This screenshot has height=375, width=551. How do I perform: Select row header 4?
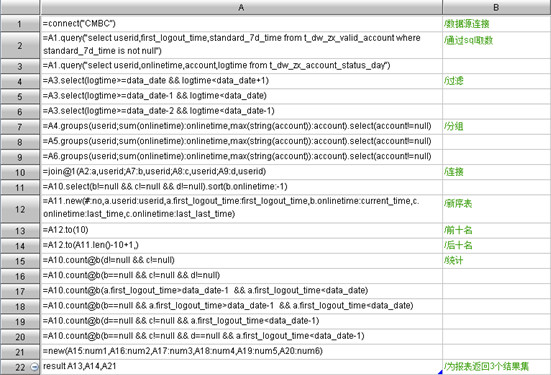pyautogui.click(x=20, y=81)
